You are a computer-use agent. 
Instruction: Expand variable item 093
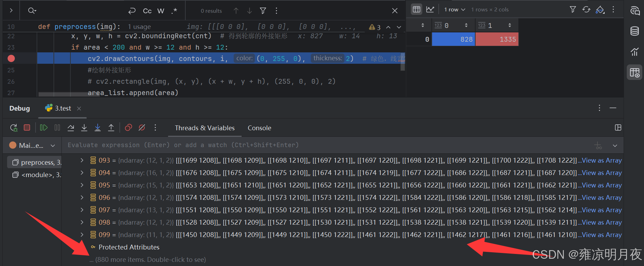click(82, 160)
